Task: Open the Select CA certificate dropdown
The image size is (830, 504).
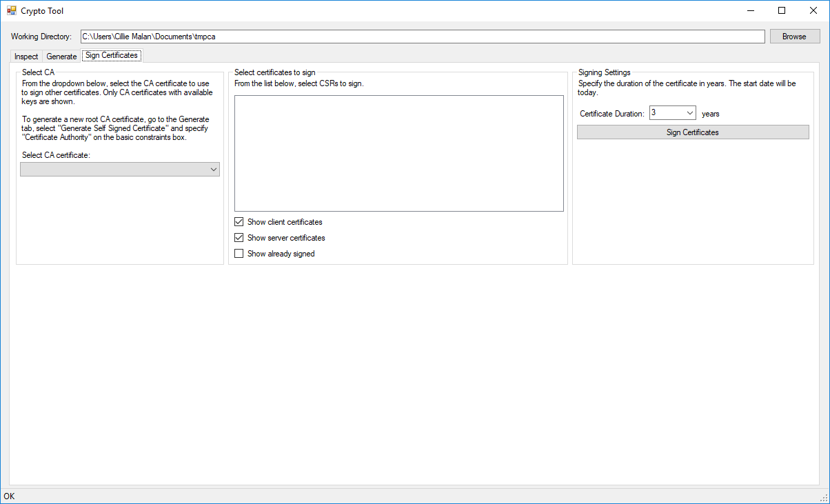Action: 120,170
